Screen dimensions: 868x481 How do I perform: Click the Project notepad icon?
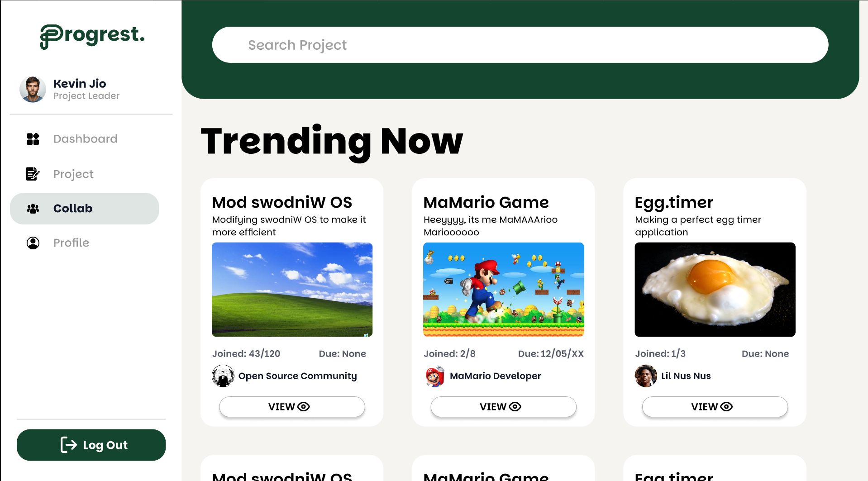click(33, 174)
